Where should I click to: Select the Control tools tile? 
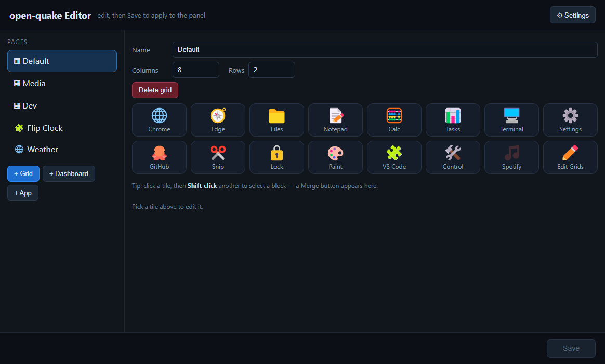pyautogui.click(x=453, y=157)
